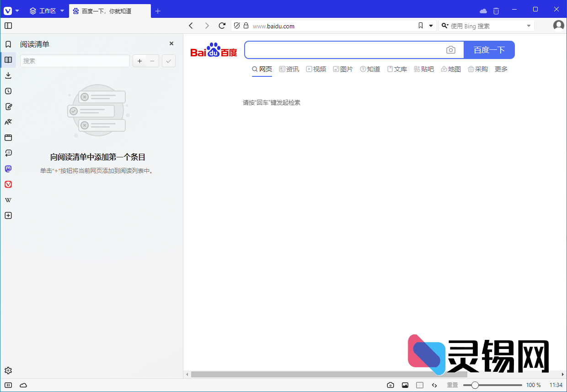Switch to the 图片 search tab
Image resolution: width=567 pixels, height=392 pixels.
click(x=343, y=69)
